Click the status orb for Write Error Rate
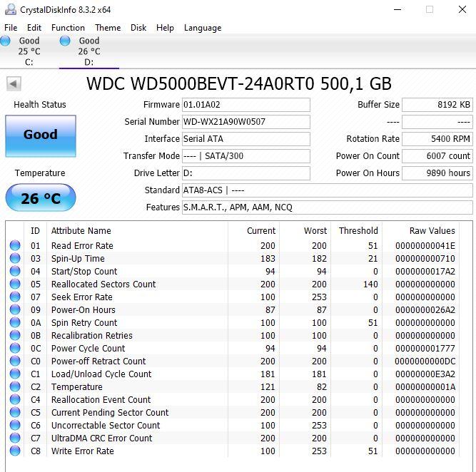Image resolution: width=476 pixels, height=472 pixels. click(x=15, y=451)
